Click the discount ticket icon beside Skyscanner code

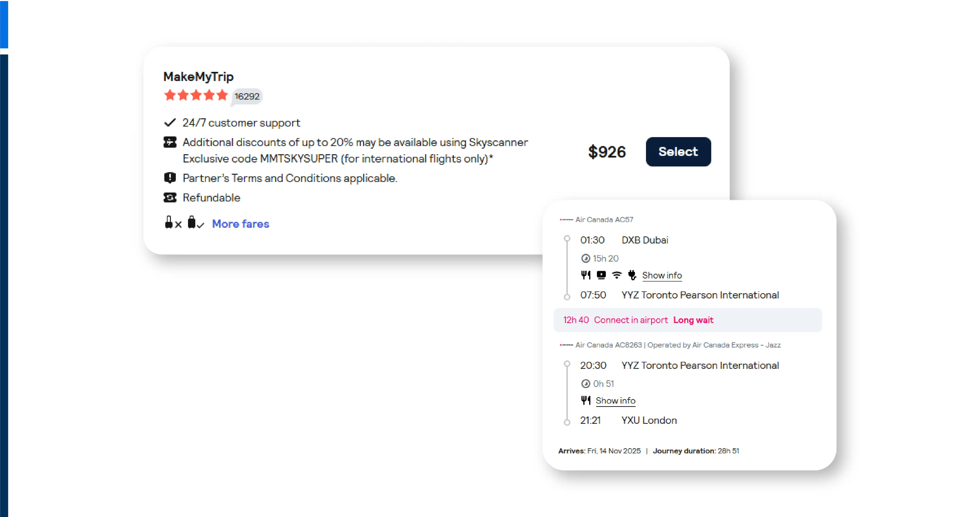[x=170, y=142]
